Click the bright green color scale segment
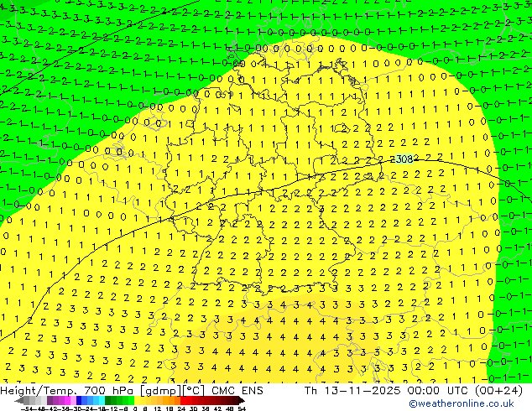 coord(131,400)
